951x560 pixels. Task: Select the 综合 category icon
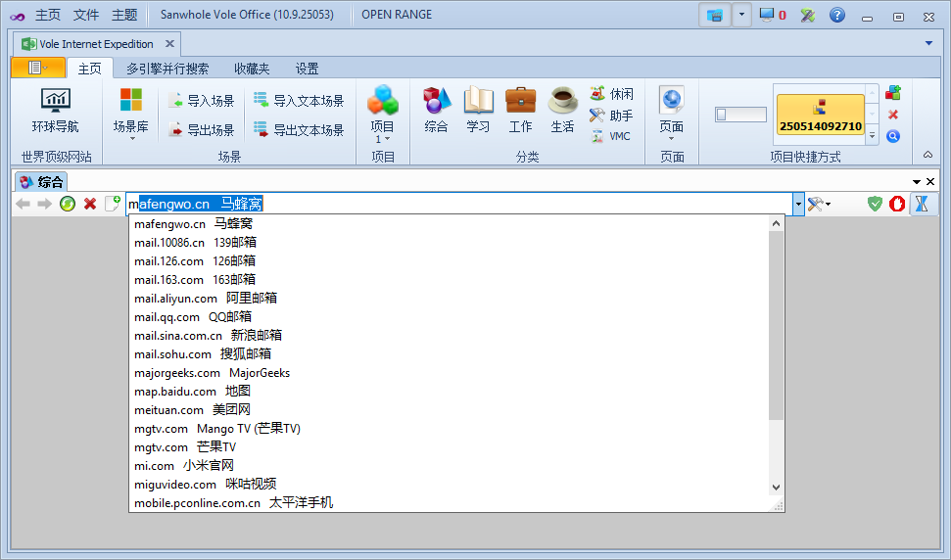tap(437, 111)
